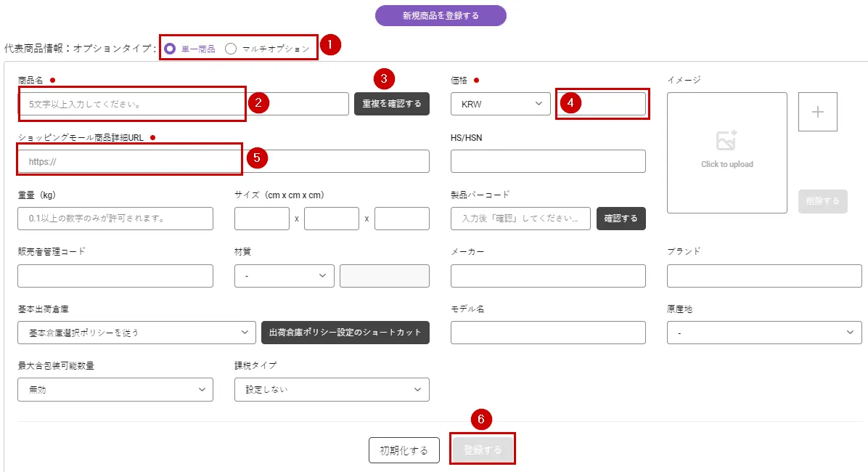Click the HS/HSN input field
The height and width of the screenshot is (472, 868).
(x=548, y=161)
